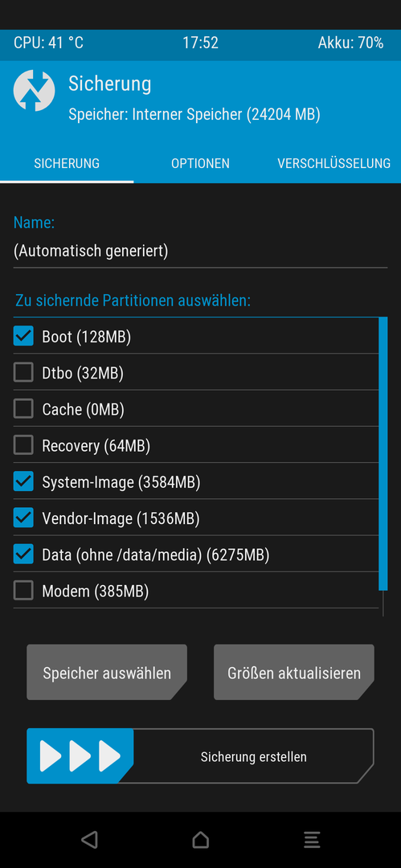401x868 pixels.
Task: Tap the Android home navigation icon
Action: [x=201, y=840]
